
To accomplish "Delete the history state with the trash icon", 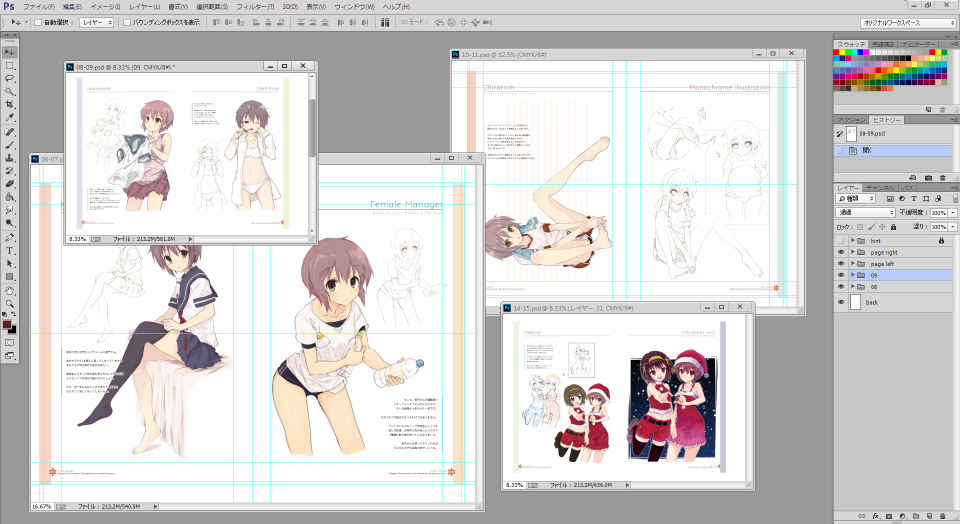I will pos(942,178).
